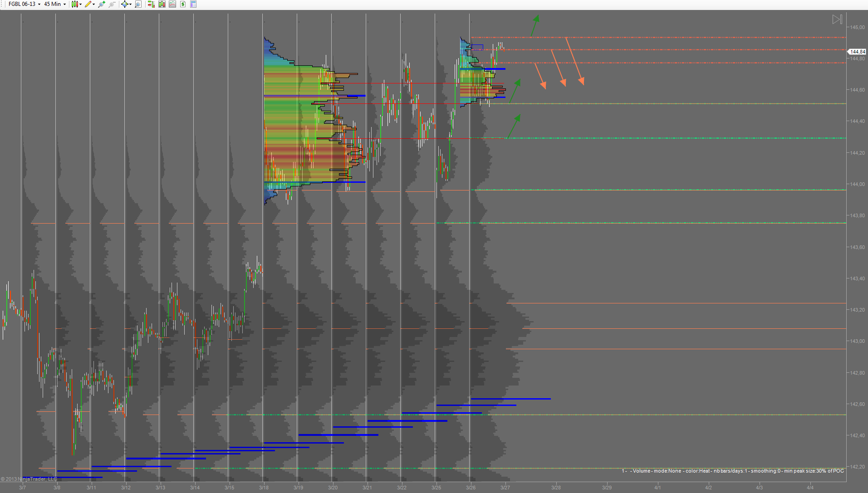Click the 3/14 date on time axis

[195, 488]
